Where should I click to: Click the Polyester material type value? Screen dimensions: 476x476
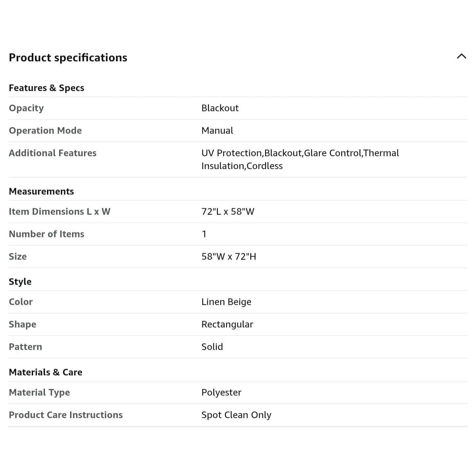coord(221,392)
